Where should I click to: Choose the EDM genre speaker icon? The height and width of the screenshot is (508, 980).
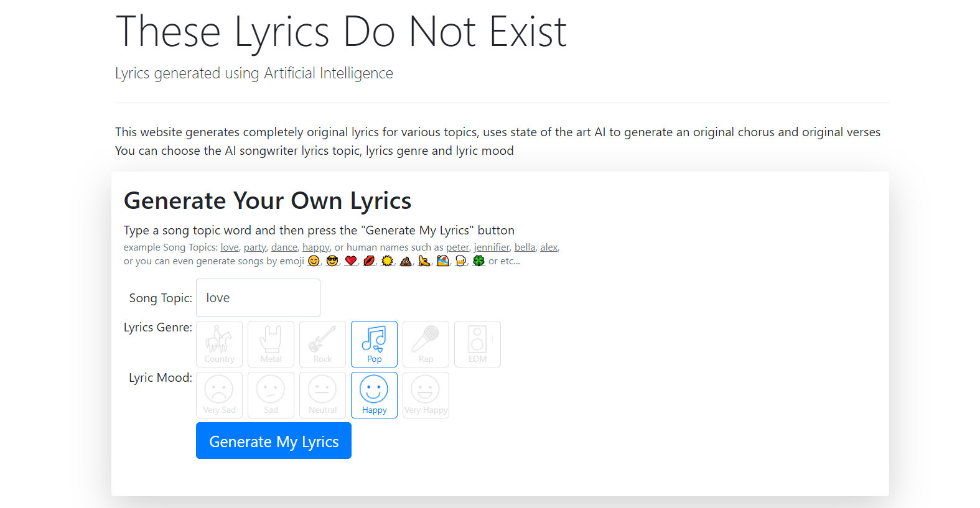[x=477, y=344]
